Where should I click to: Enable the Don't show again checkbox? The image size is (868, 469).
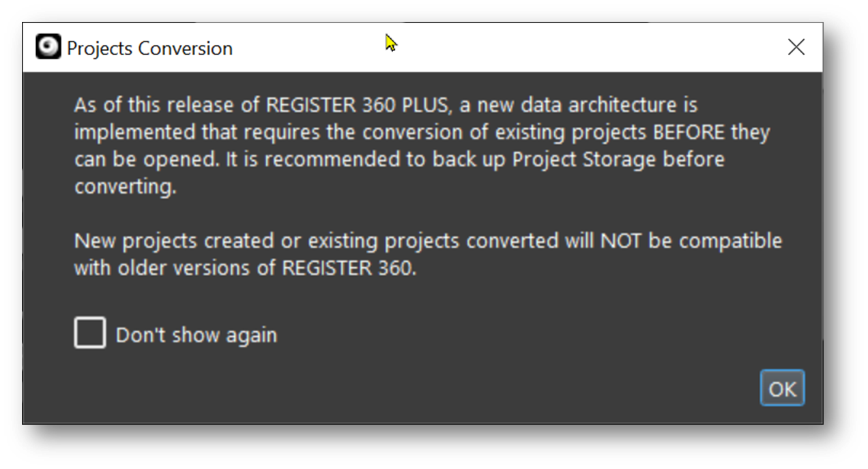[90, 333]
